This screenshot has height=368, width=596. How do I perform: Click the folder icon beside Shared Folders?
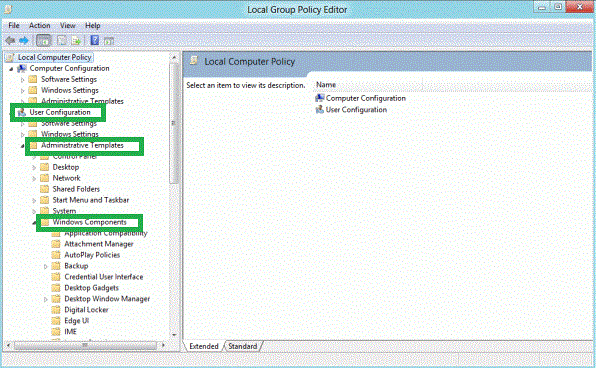(44, 189)
